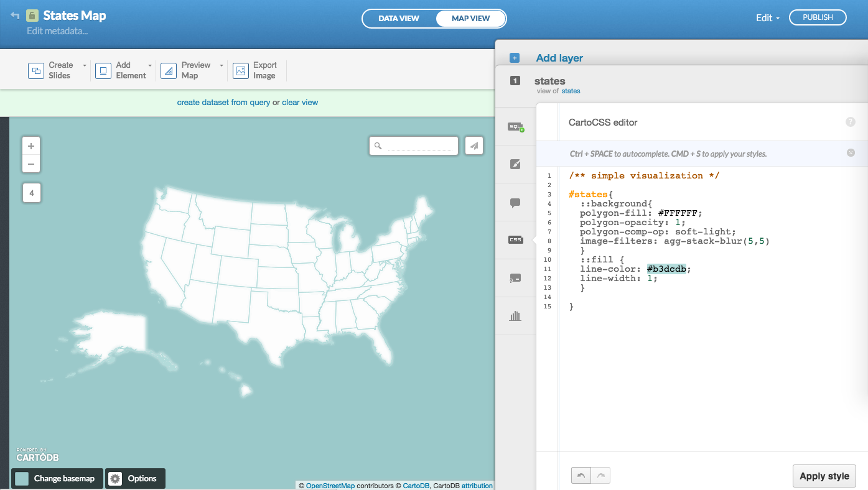Open the filters bar chart icon

tap(515, 316)
